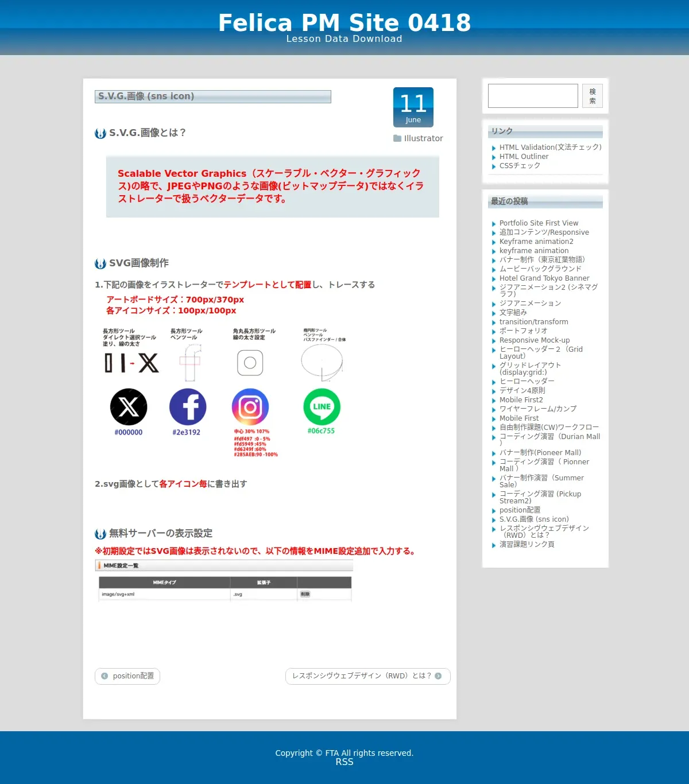Click the LINE ellipse outline sketch
Image resolution: width=689 pixels, height=784 pixels.
[322, 363]
